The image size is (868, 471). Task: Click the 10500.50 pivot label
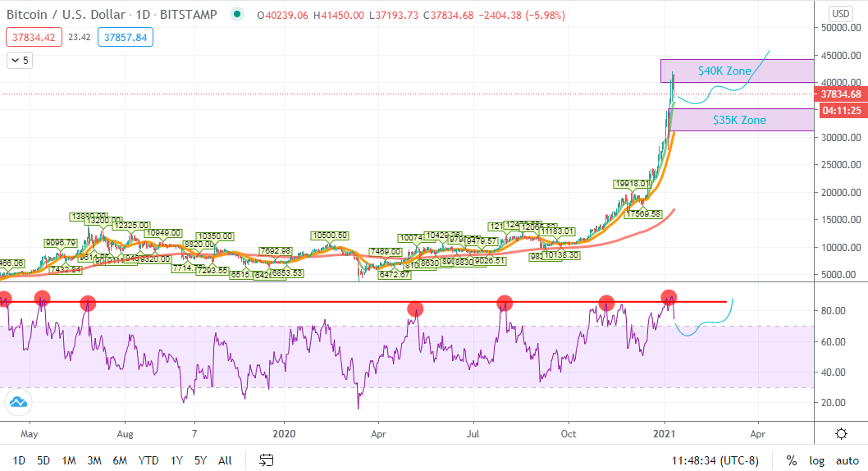pyautogui.click(x=330, y=235)
